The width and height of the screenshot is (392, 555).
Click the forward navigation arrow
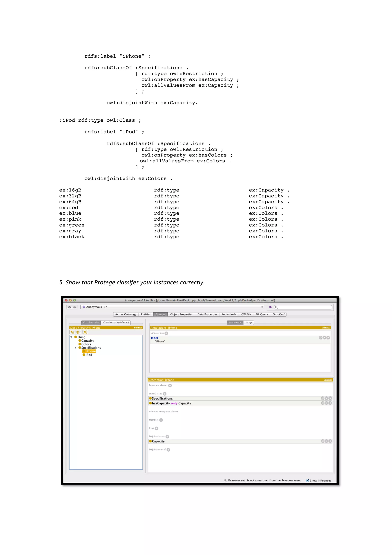click(x=75, y=307)
